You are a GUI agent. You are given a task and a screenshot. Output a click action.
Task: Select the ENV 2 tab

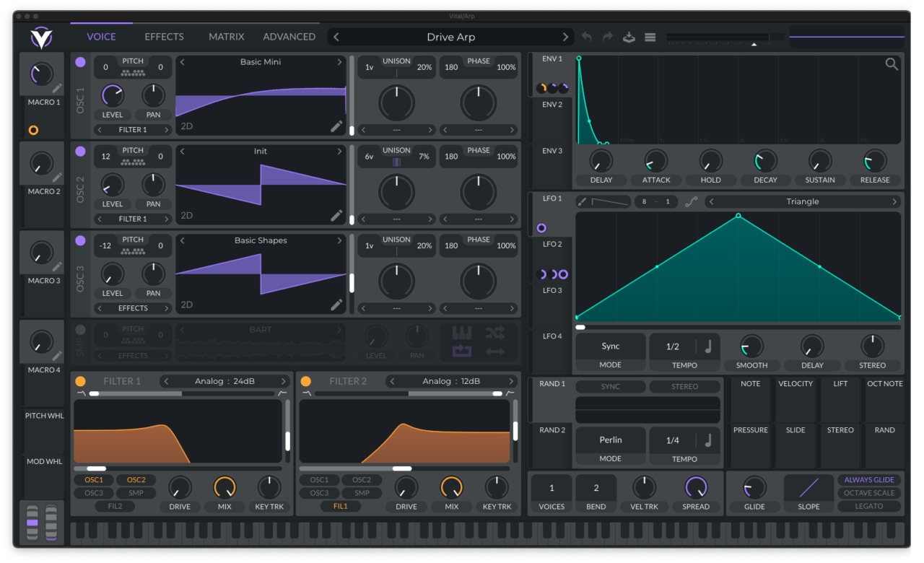(552, 105)
